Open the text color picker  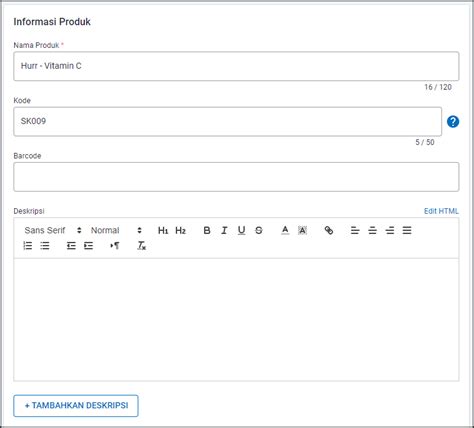coord(285,230)
